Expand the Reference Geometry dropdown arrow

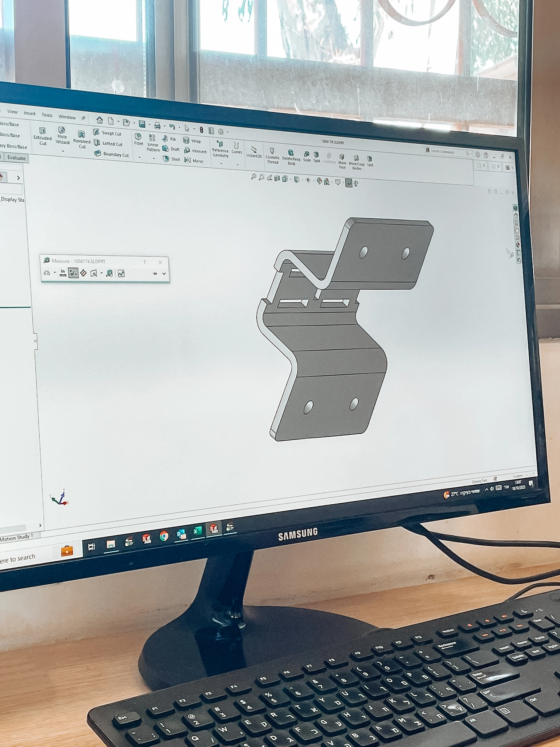221,164
